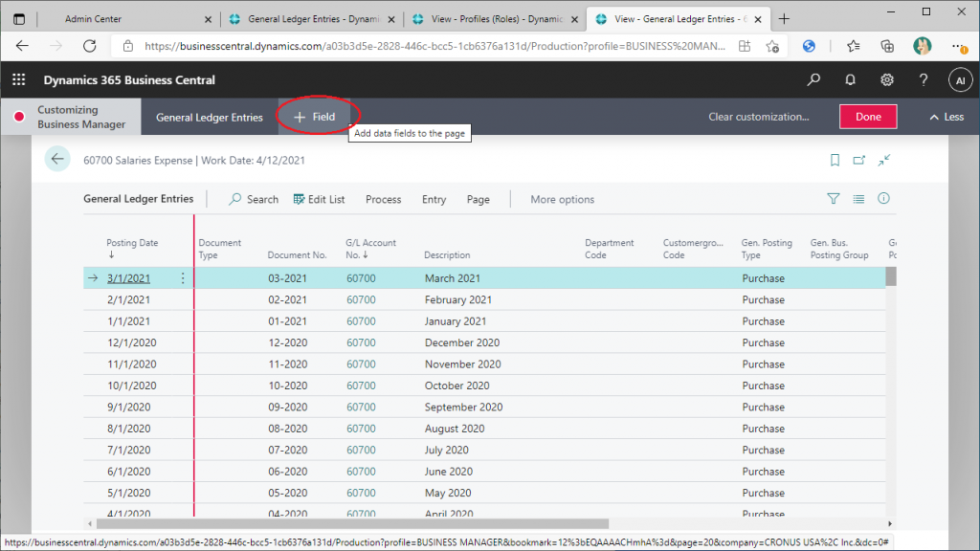
Task: Open 60700 account link in February 2021 row
Action: (x=361, y=299)
